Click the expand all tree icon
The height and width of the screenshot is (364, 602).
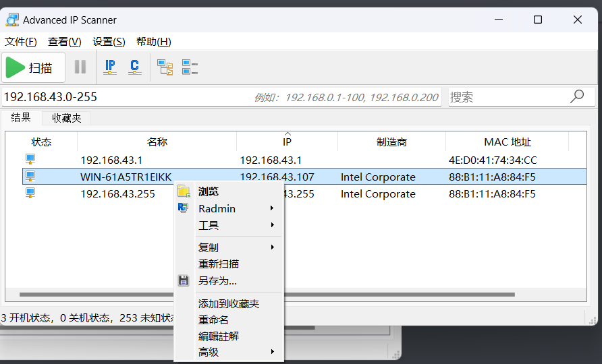165,67
